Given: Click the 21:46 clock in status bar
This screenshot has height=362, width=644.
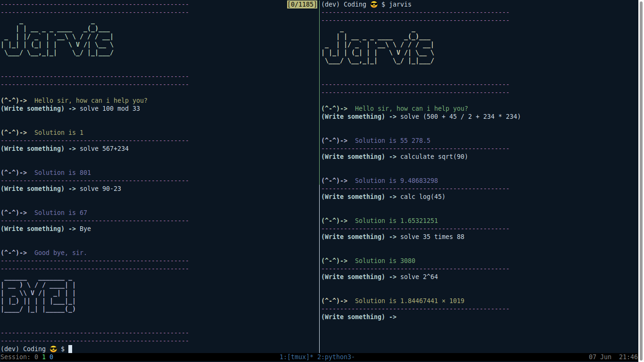Looking at the screenshot, I should 628,357.
